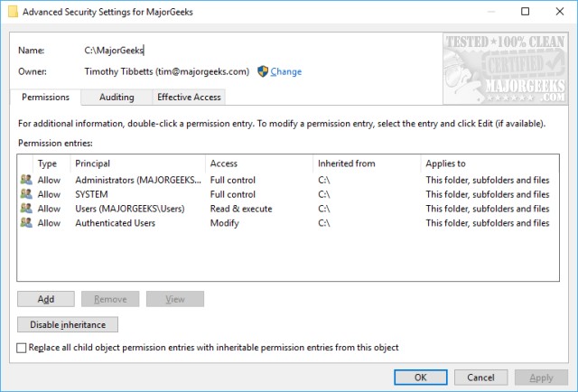Open the Effective Access tab
The image size is (578, 392).
click(x=189, y=97)
